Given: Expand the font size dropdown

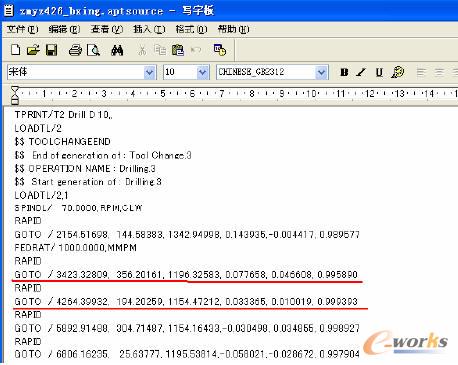Looking at the screenshot, I should coord(202,72).
